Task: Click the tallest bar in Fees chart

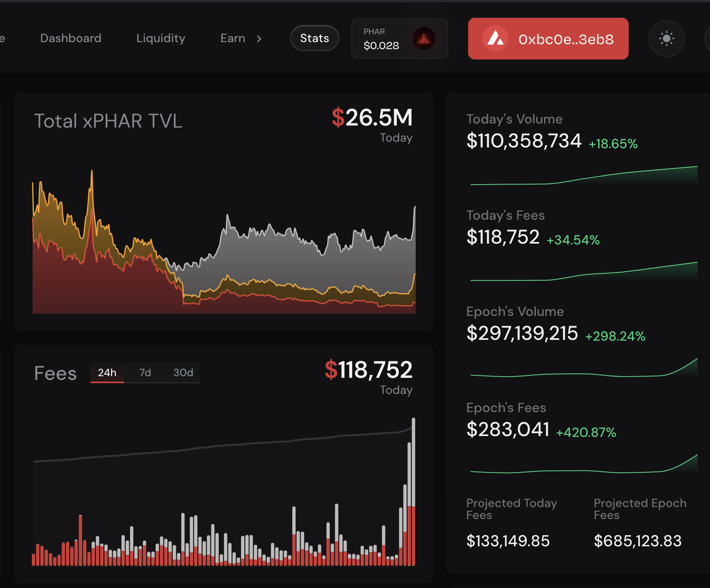Action: click(x=413, y=491)
